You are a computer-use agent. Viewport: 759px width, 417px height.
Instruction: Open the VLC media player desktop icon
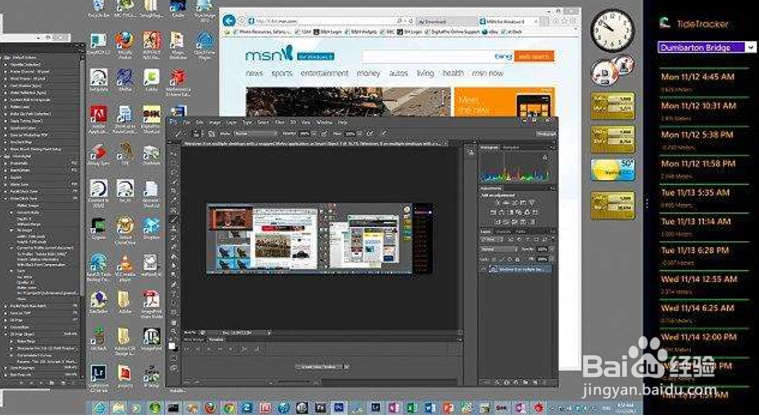[125, 269]
